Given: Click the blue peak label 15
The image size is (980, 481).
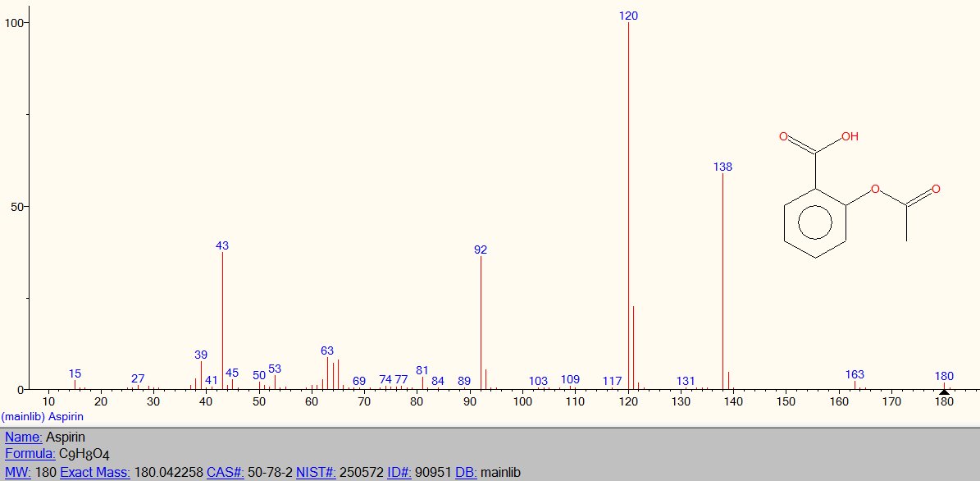Looking at the screenshot, I should [75, 373].
